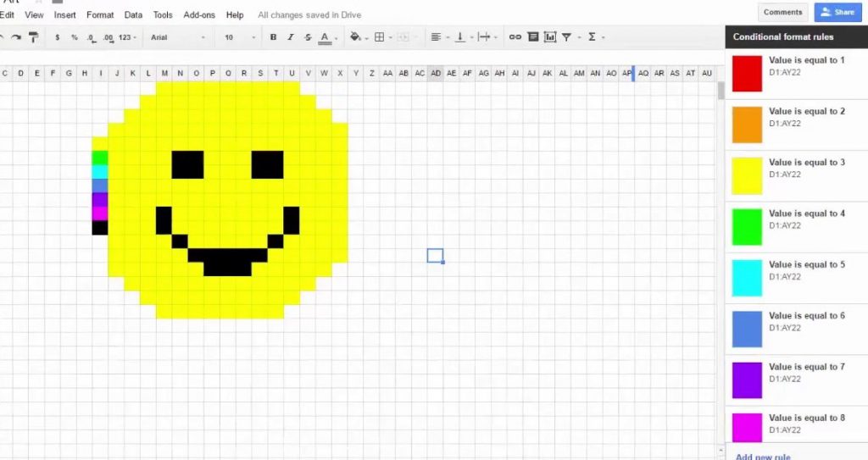Open the Arial font family dropdown

(x=177, y=37)
